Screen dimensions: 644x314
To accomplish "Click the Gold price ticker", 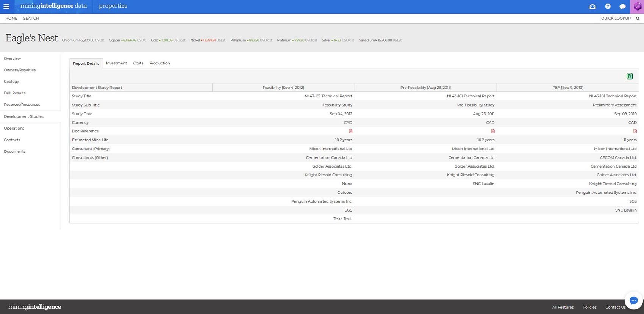I will pyautogui.click(x=168, y=40).
